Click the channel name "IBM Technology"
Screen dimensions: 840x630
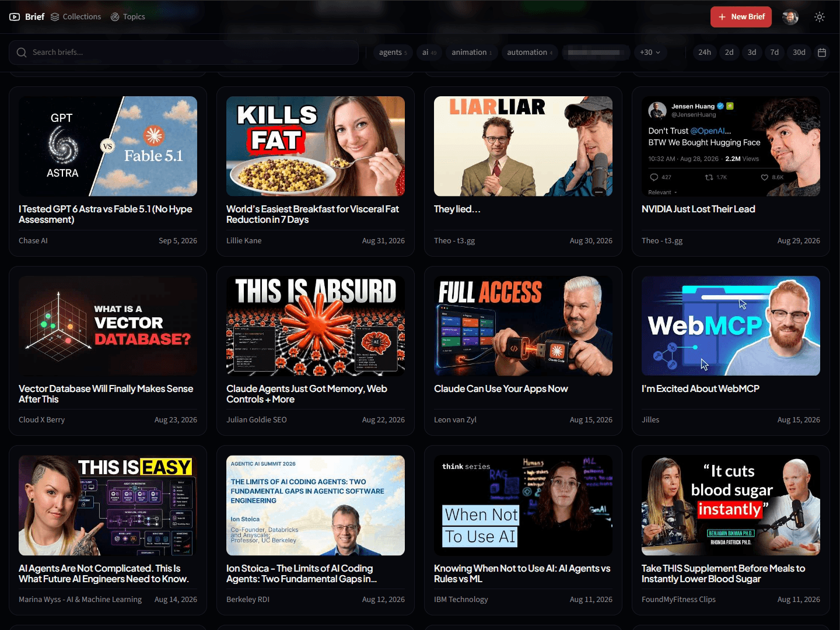(x=461, y=599)
